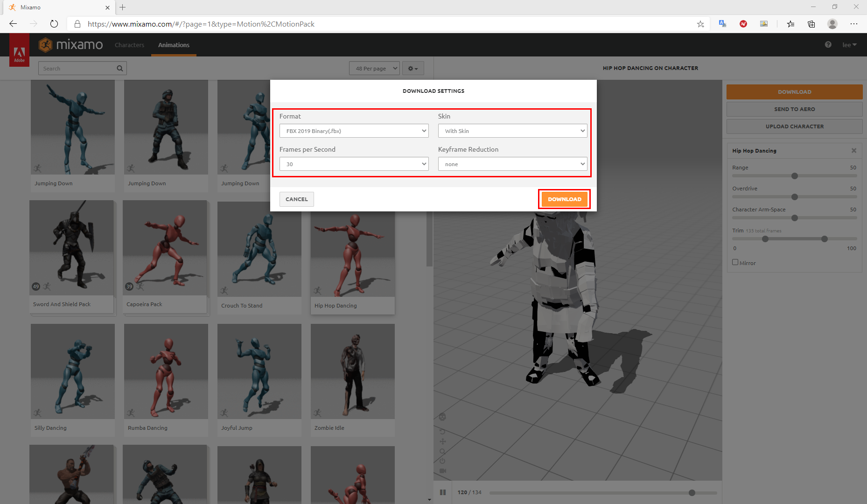Open the browser profile icon
Screen dimensions: 867x504
[x=832, y=24]
